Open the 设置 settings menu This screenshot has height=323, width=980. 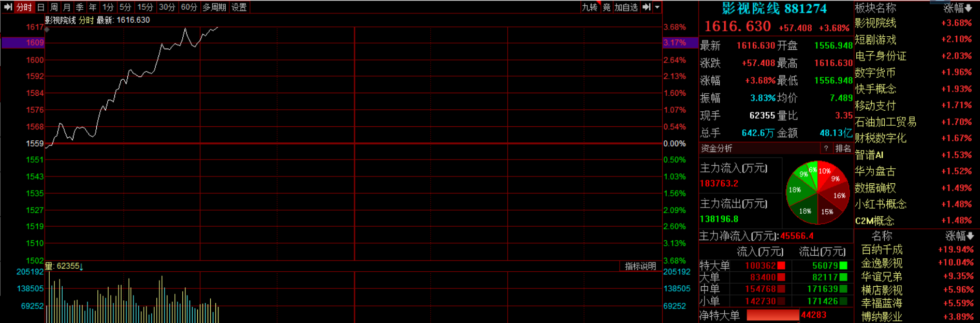coord(239,7)
